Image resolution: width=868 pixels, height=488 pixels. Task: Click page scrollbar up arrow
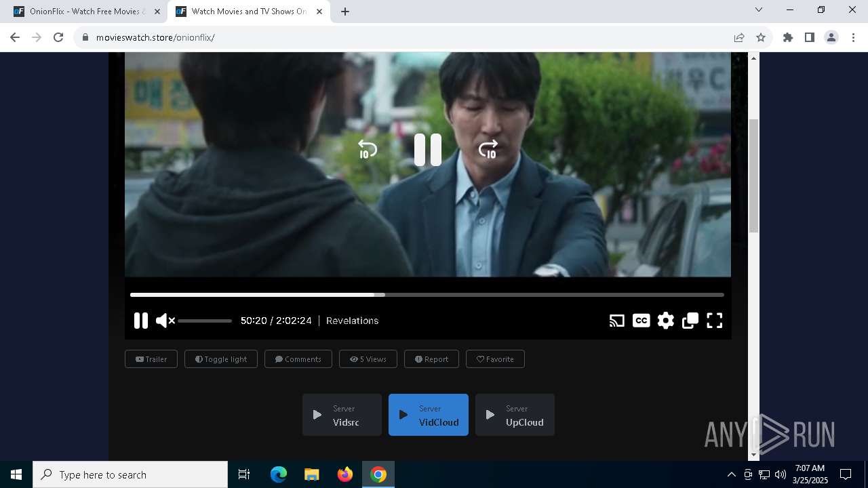click(753, 58)
